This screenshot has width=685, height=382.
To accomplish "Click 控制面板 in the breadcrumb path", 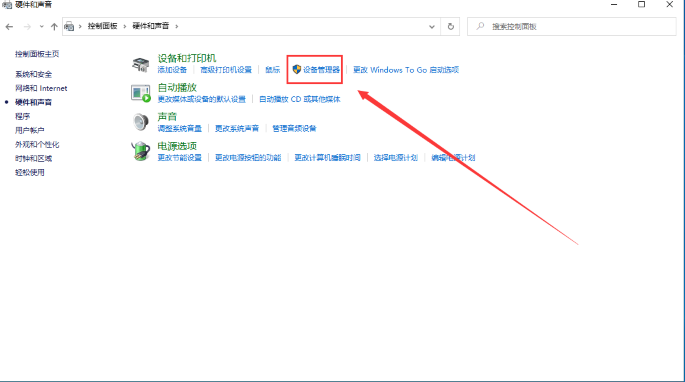I will pyautogui.click(x=103, y=26).
